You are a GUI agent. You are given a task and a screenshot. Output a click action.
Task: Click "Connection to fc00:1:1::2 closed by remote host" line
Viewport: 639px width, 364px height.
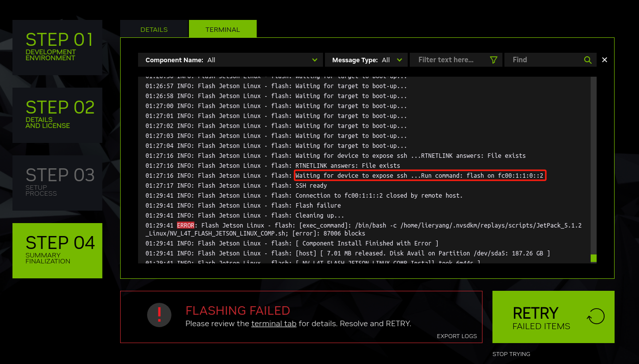304,196
